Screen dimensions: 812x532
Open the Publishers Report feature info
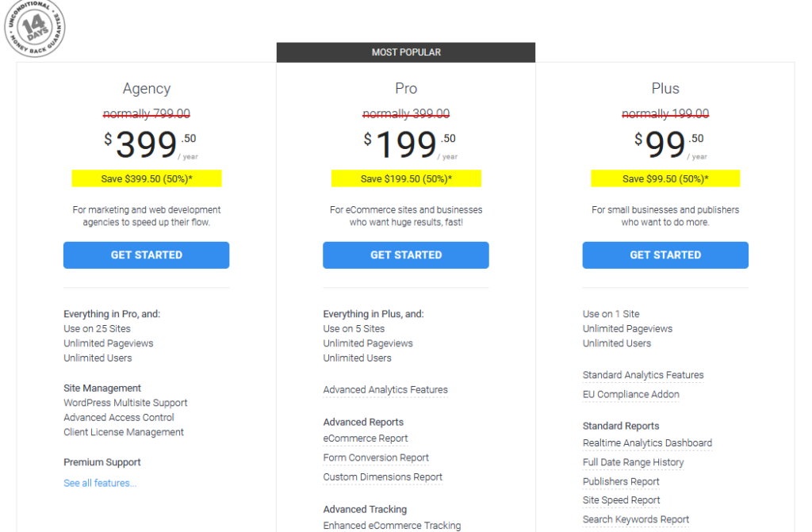621,481
